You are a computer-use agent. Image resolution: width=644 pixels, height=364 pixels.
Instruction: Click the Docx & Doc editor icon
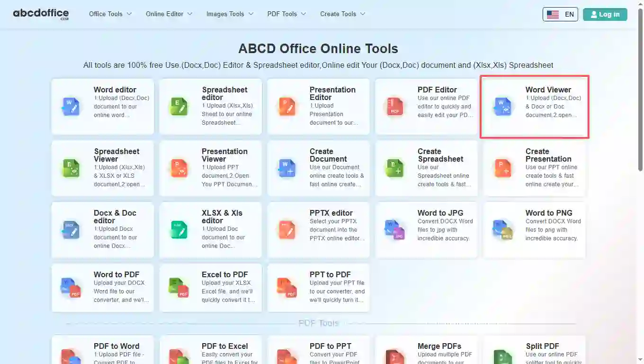point(71,230)
